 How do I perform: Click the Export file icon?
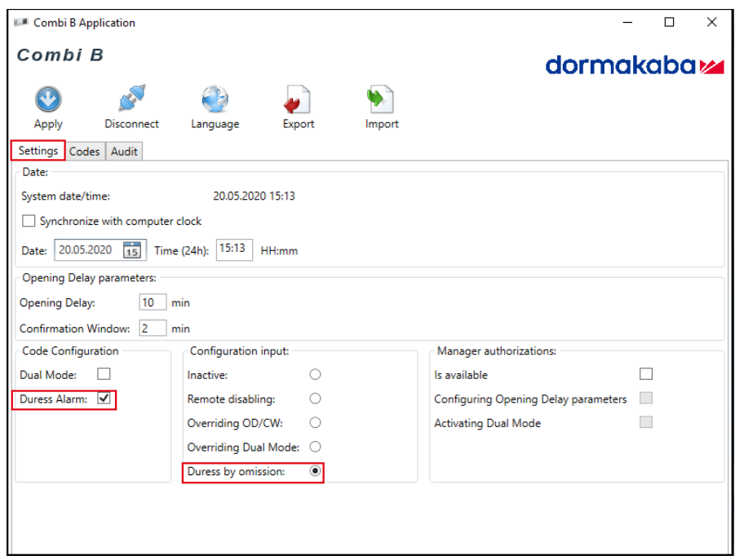point(298,99)
